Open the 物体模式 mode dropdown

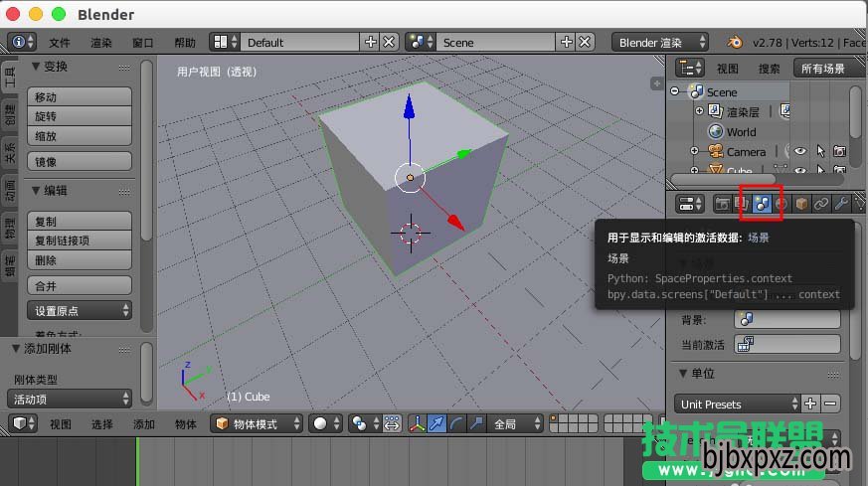pos(257,424)
